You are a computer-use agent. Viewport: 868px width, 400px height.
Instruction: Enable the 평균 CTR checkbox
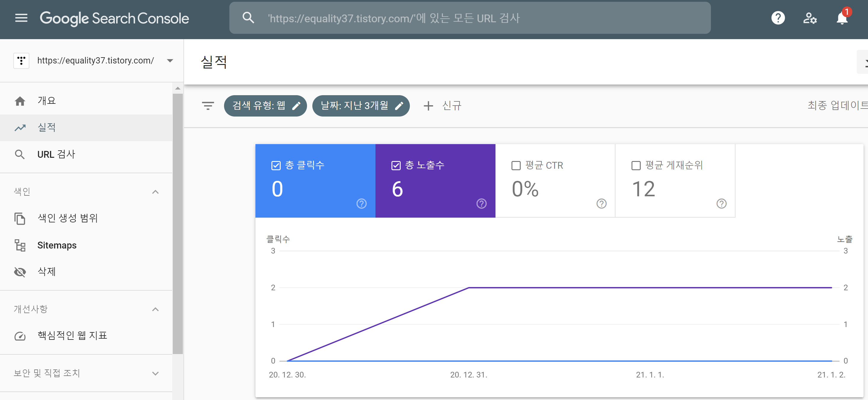click(x=516, y=165)
